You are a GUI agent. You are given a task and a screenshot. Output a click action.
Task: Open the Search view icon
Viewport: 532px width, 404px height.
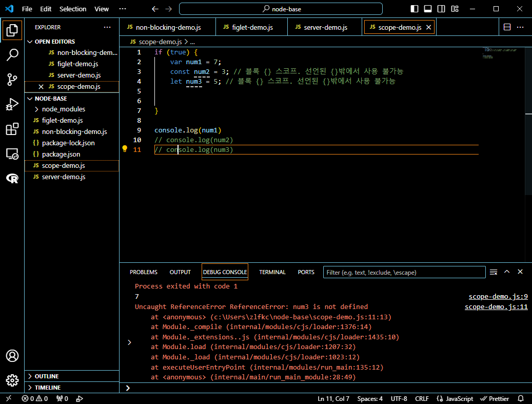coord(12,54)
